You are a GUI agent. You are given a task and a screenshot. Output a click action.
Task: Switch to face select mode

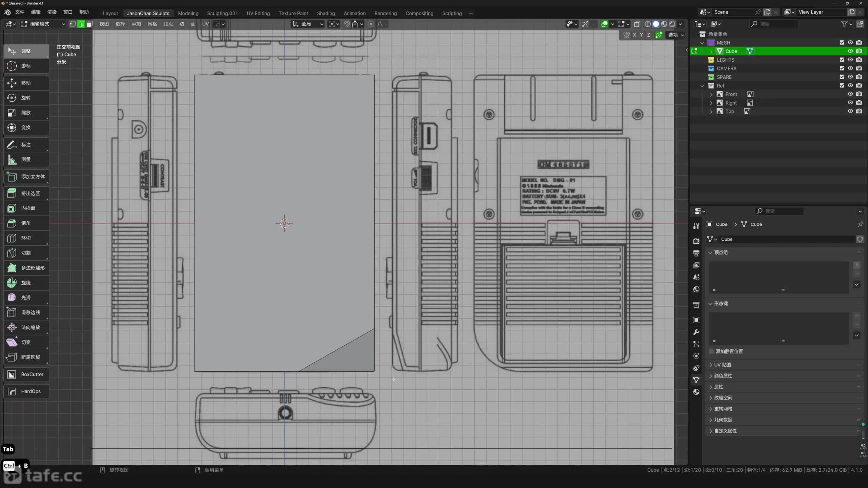(x=89, y=24)
